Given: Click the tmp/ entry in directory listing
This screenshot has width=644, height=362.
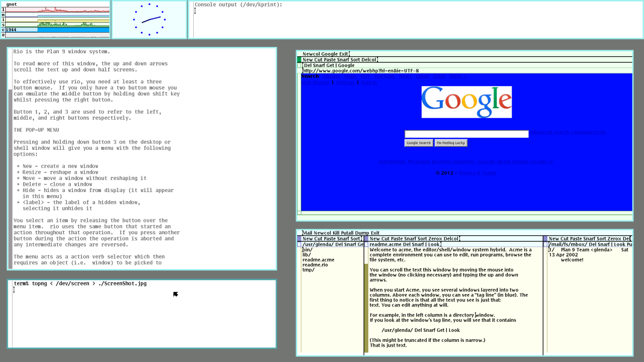Looking at the screenshot, I should pyautogui.click(x=308, y=270).
